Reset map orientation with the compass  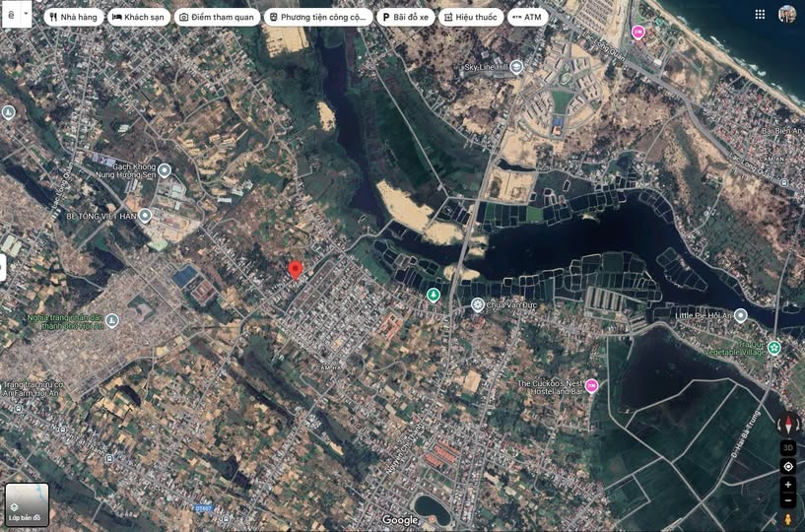788,426
